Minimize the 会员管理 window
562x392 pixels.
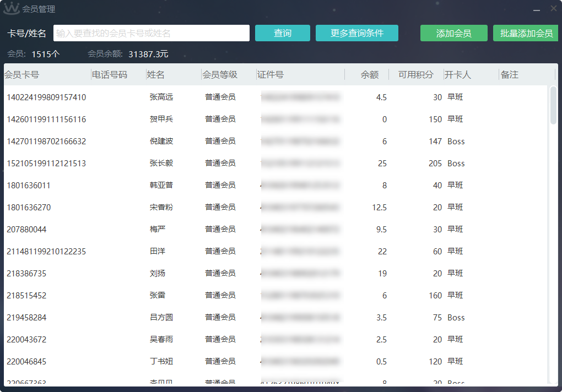(x=537, y=10)
